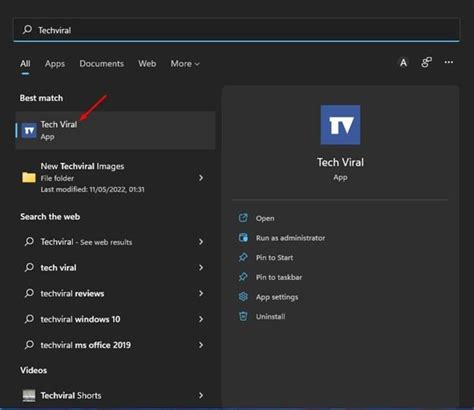
Task: Expand the techviral reviews web suggestion arrow
Action: coord(201,293)
